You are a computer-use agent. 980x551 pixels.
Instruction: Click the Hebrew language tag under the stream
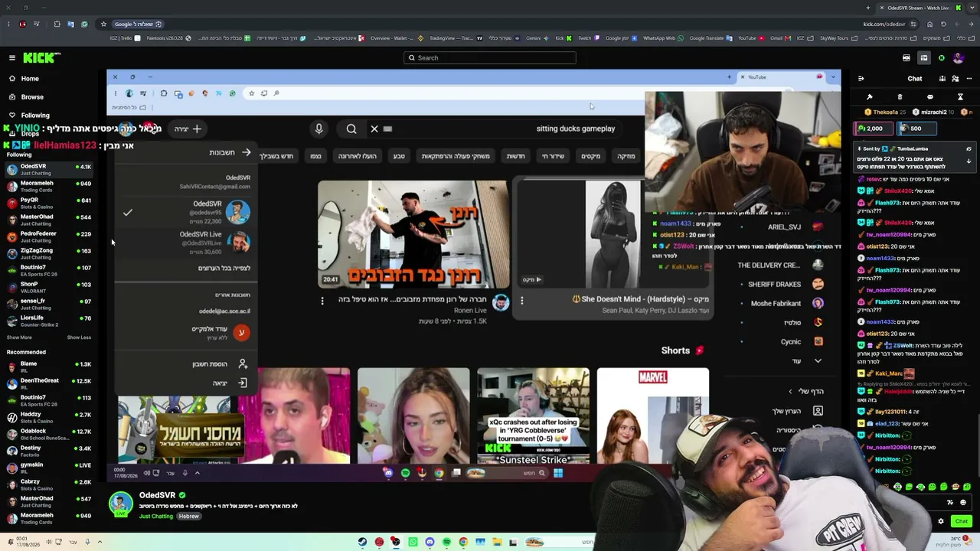189,517
